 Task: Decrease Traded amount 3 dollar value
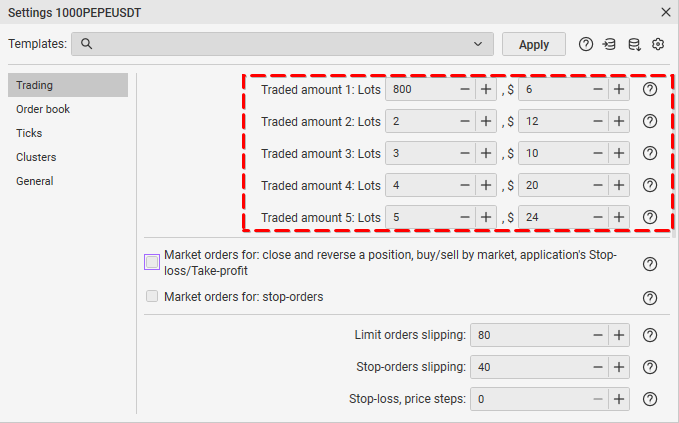click(598, 153)
